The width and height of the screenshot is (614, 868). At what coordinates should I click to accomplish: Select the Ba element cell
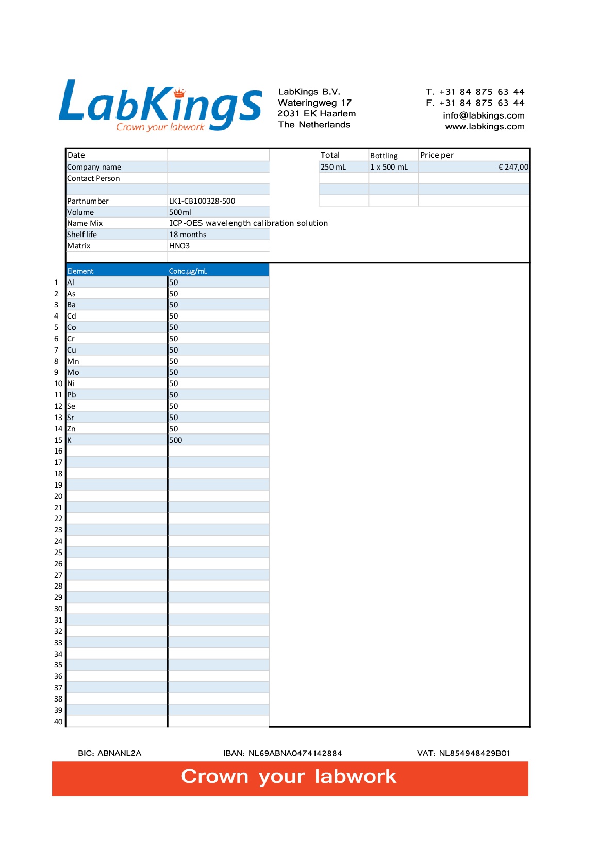117,305
